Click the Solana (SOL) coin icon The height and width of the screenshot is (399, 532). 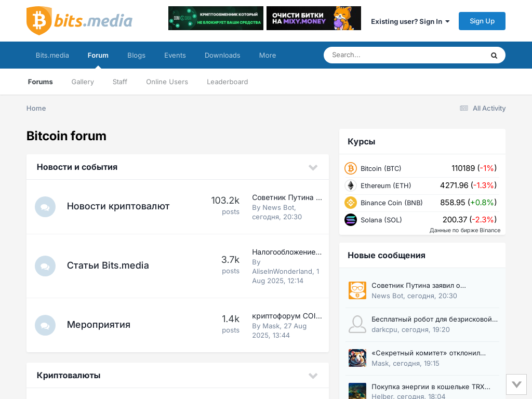(351, 220)
